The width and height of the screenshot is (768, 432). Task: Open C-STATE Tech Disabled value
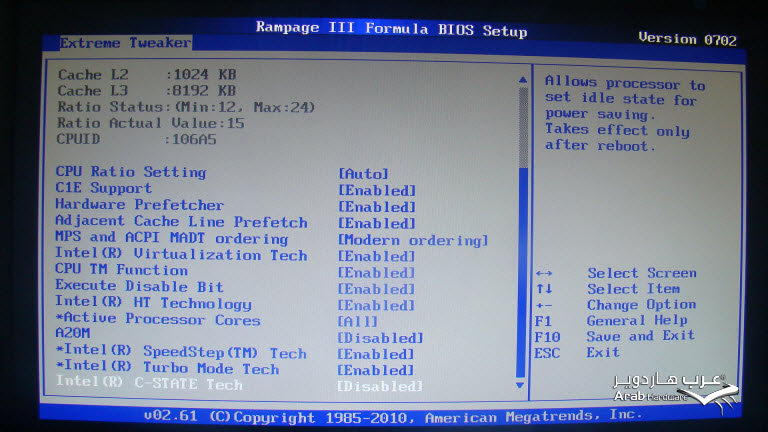pos(380,386)
